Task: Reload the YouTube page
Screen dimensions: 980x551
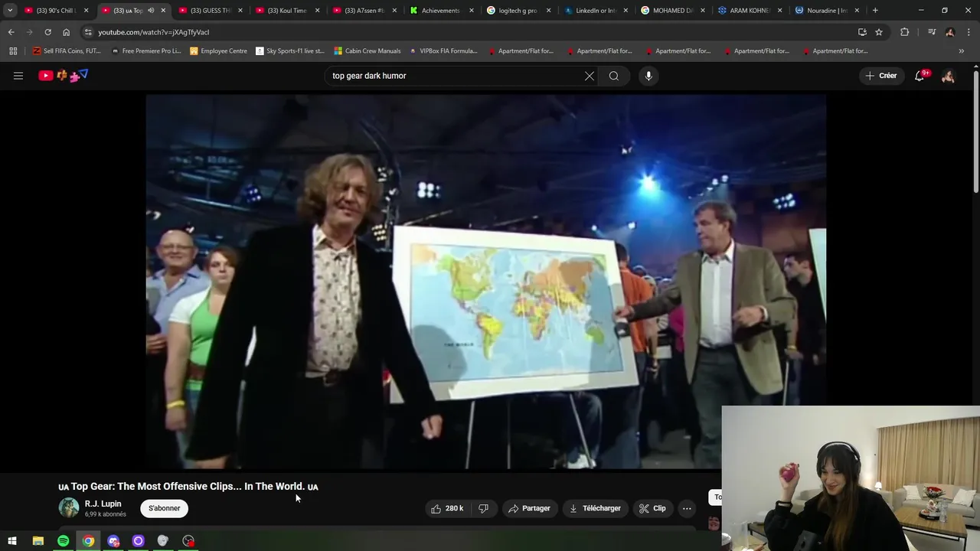Action: click(x=47, y=32)
